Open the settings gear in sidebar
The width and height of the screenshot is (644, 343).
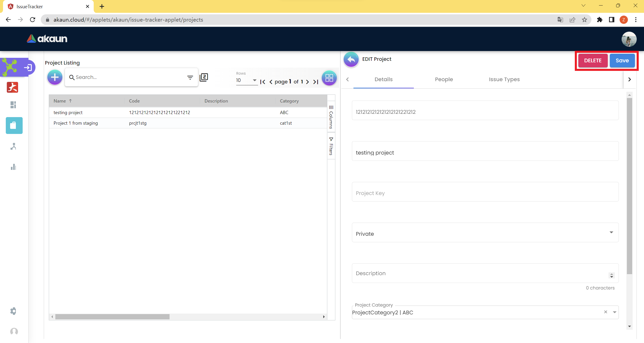(13, 311)
